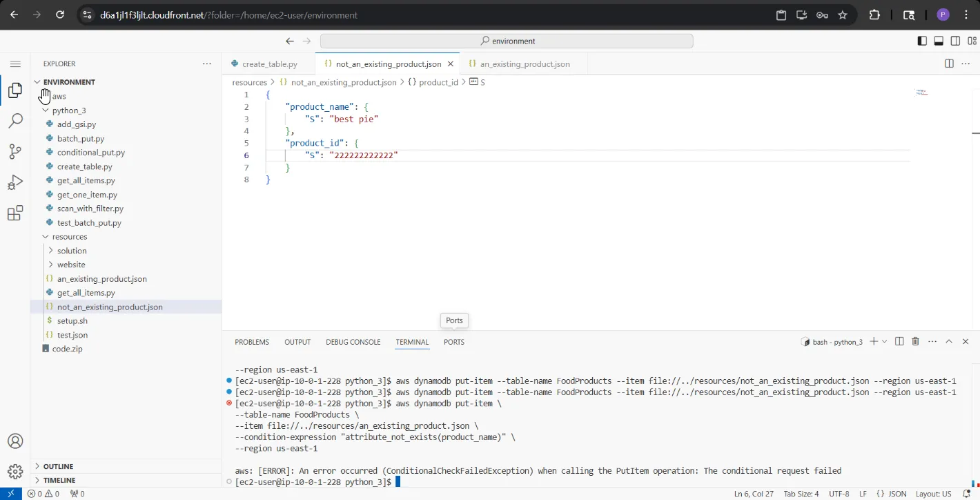Toggle the secondary side bar visibility
The width and height of the screenshot is (980, 500).
pos(955,41)
